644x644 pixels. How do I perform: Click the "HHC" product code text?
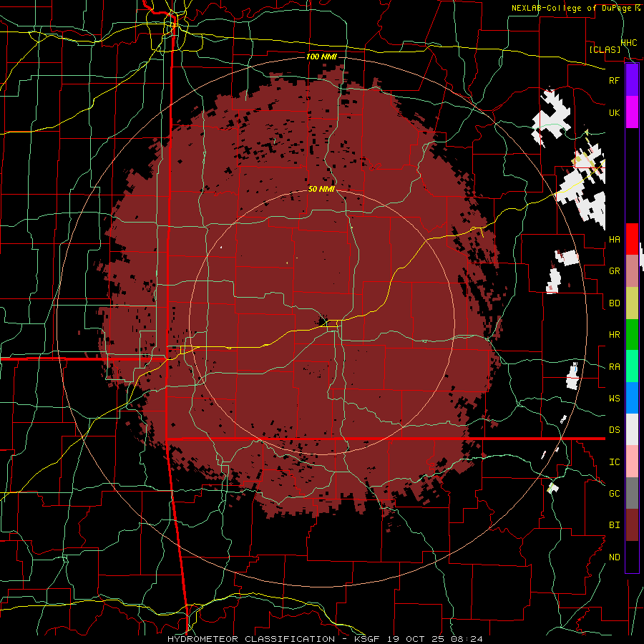(629, 43)
